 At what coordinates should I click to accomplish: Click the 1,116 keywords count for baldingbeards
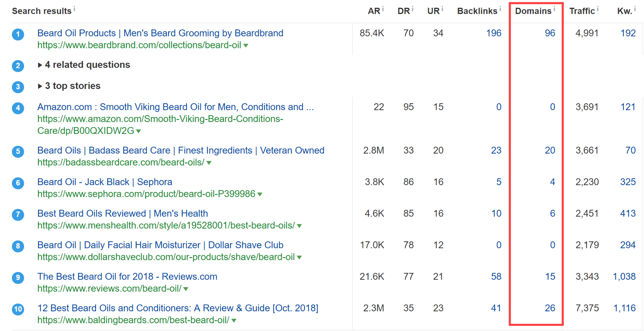point(624,308)
